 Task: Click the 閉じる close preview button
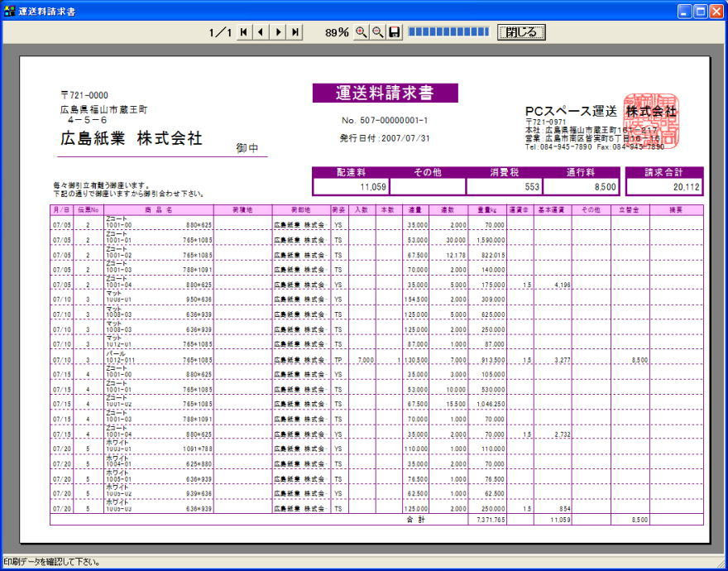point(521,32)
